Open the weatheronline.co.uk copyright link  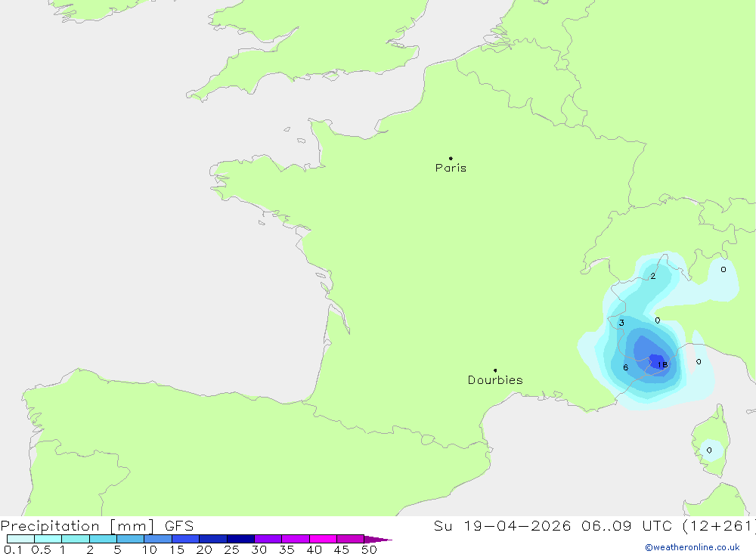(x=692, y=547)
